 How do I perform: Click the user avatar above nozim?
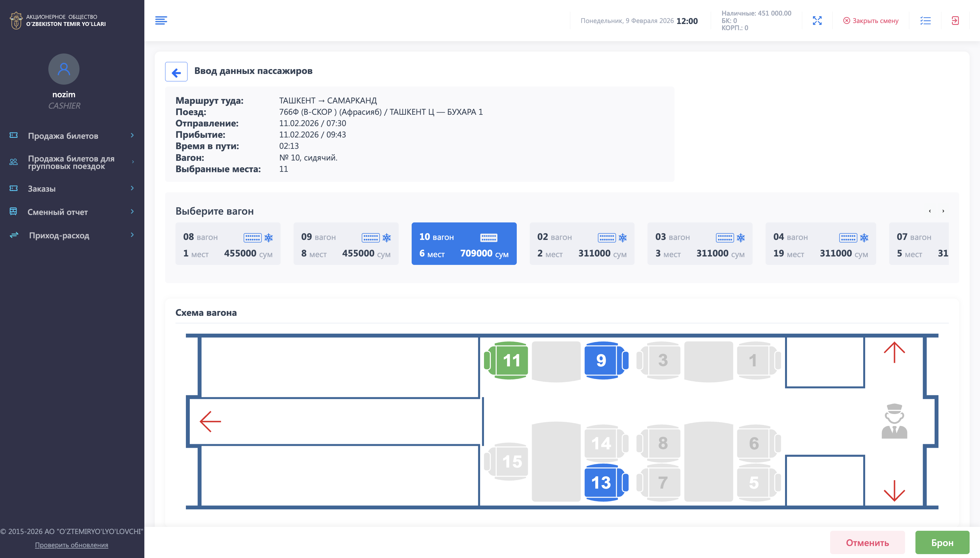click(64, 69)
